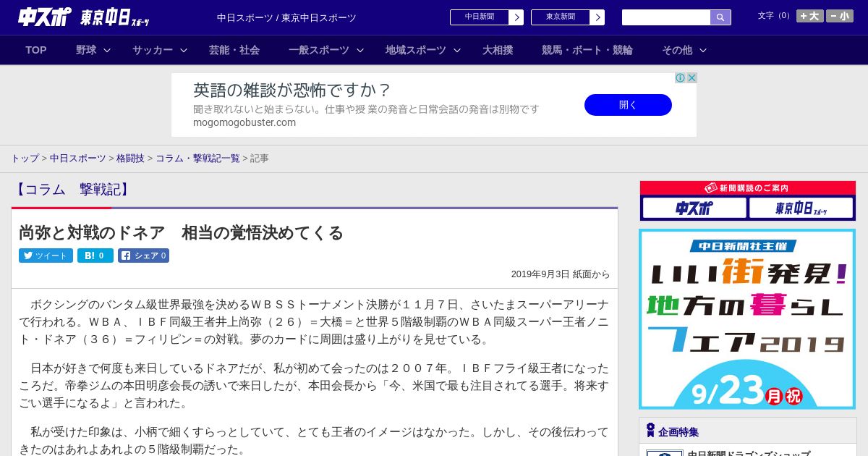Viewport: 868px width, 456px height.
Task: Click the article title 尚弥と対戦のドネア
Action: pyautogui.click(x=181, y=232)
